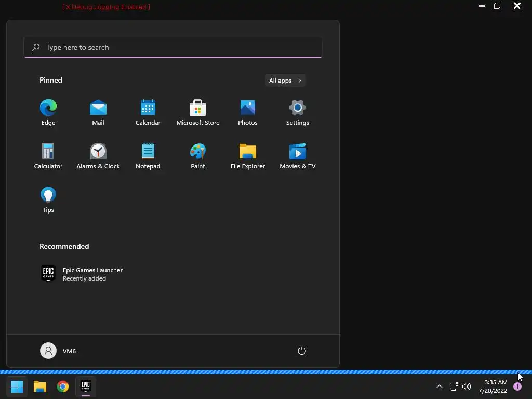Open the VM6 user account menu
The width and height of the screenshot is (532, 399).
(x=58, y=351)
